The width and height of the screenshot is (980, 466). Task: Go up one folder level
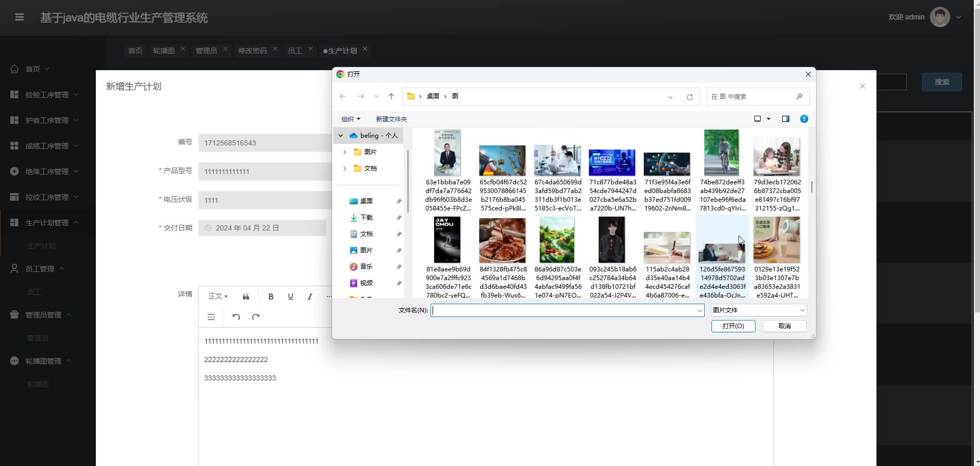coord(392,96)
